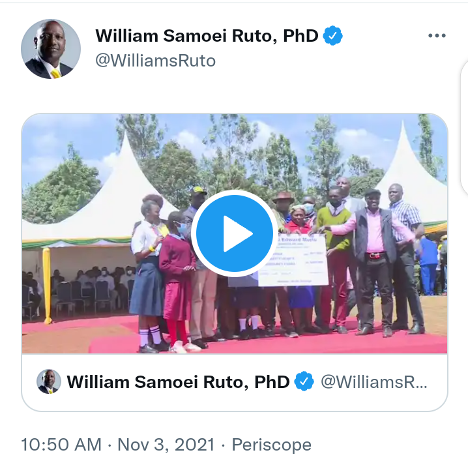
Task: Click the Periscope source label
Action: pyautogui.click(x=271, y=445)
